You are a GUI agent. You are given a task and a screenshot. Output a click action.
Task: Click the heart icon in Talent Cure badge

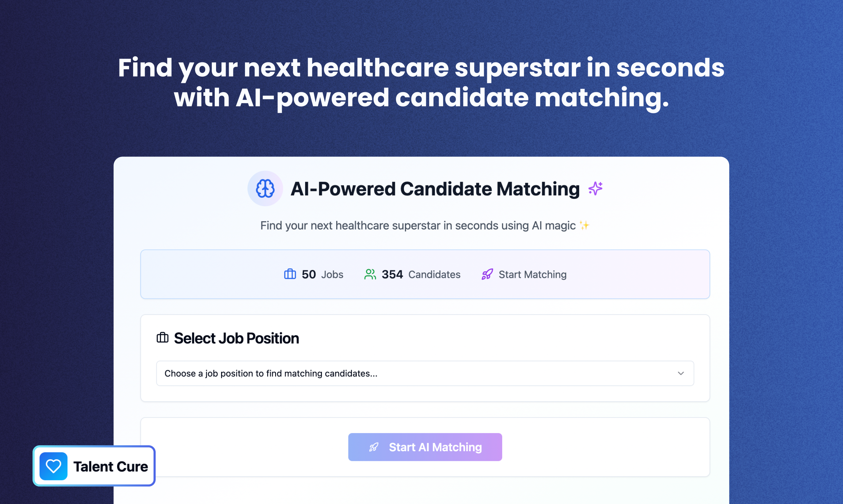point(53,466)
